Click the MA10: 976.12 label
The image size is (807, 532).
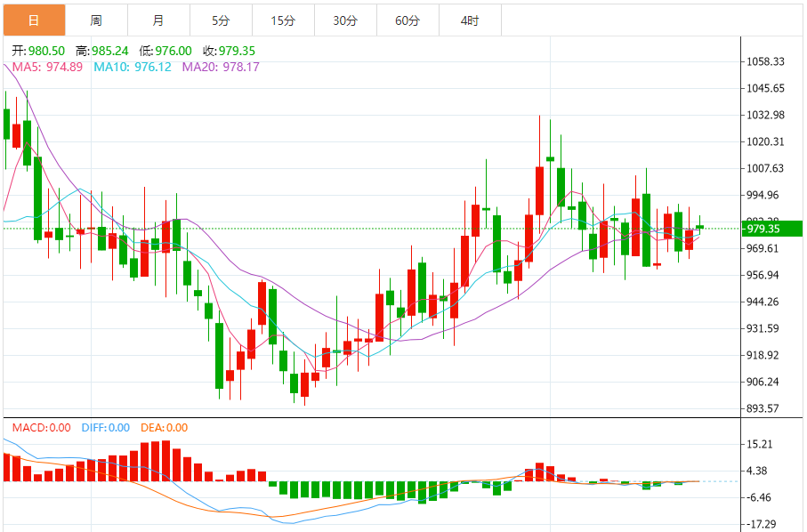click(x=133, y=67)
